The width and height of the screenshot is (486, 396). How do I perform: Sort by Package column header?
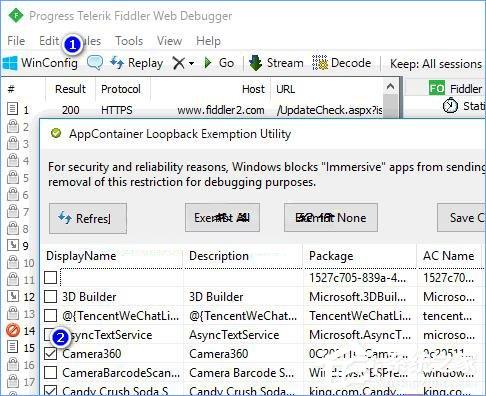[x=360, y=256]
